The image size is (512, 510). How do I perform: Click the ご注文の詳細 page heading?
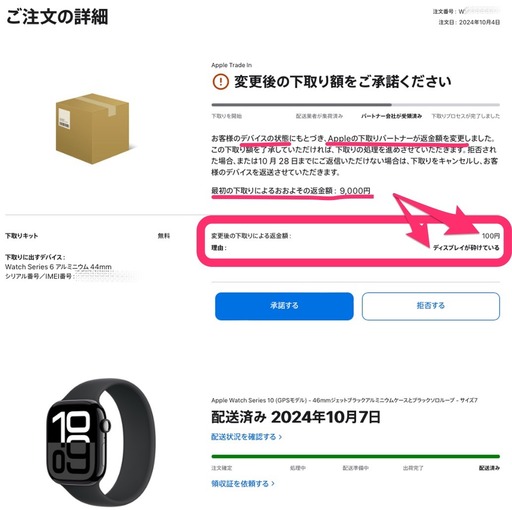57,17
